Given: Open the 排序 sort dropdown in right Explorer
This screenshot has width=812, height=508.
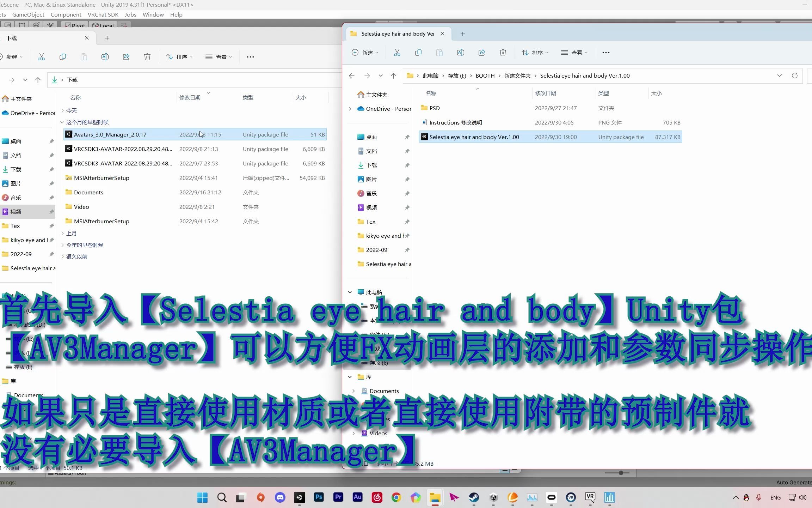Looking at the screenshot, I should [x=534, y=53].
